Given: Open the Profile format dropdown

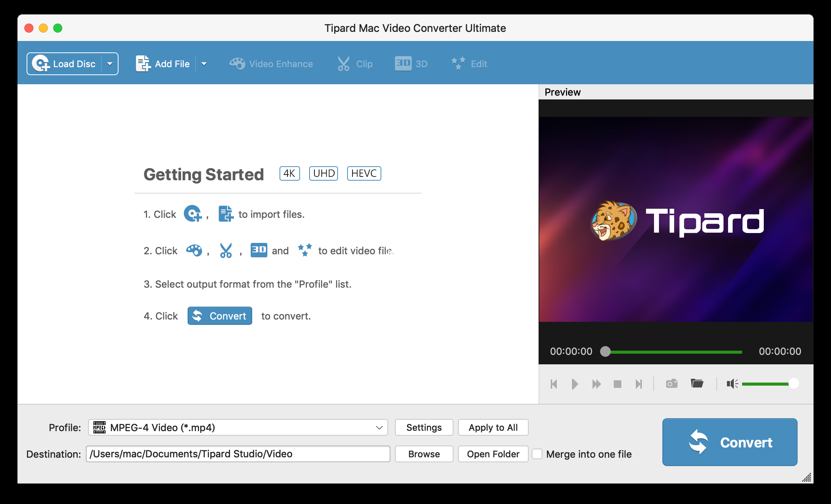Looking at the screenshot, I should point(238,427).
